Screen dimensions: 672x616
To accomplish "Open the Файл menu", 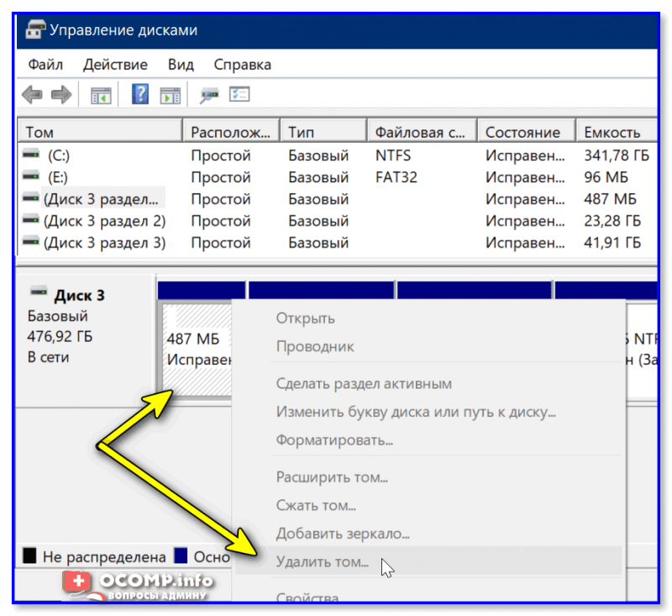I will [45, 65].
